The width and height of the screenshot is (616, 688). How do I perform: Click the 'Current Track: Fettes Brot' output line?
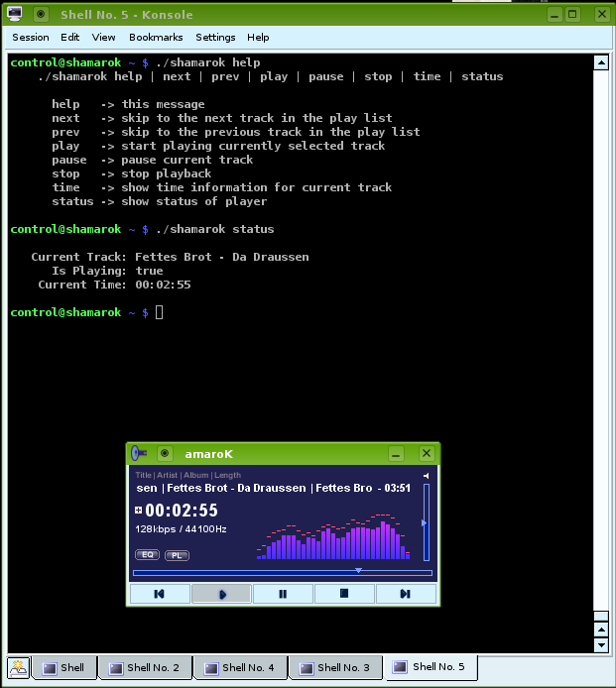click(x=170, y=257)
